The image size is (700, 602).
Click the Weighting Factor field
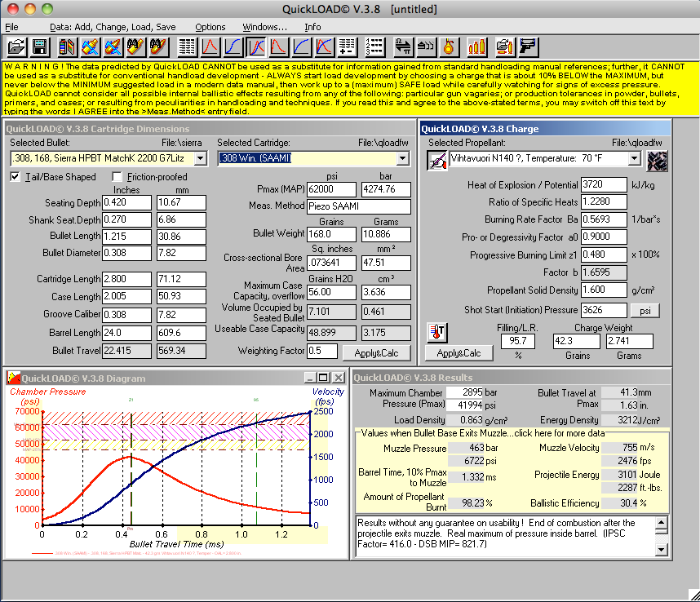322,351
